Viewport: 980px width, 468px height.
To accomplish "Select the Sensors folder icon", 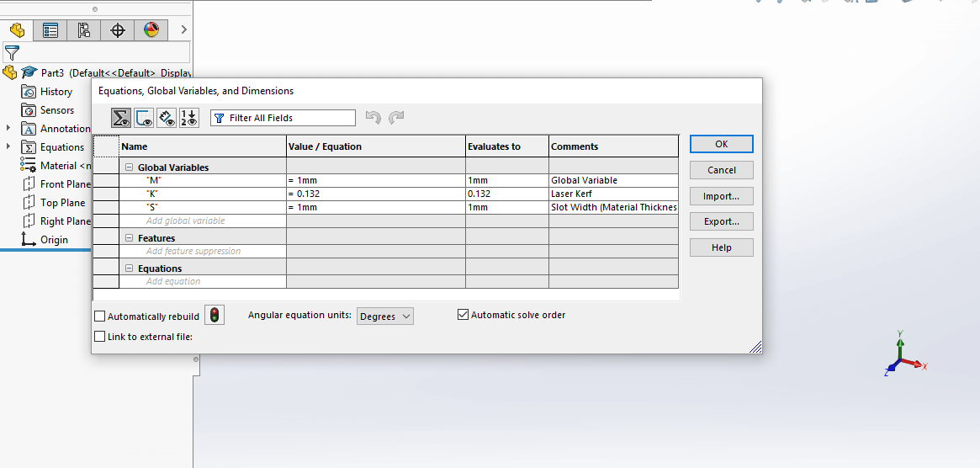I will 29,110.
